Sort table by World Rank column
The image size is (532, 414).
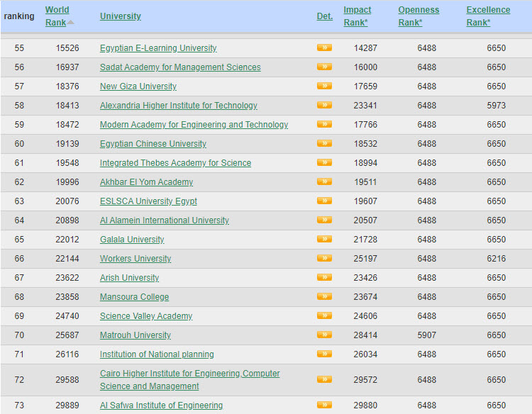click(x=57, y=16)
